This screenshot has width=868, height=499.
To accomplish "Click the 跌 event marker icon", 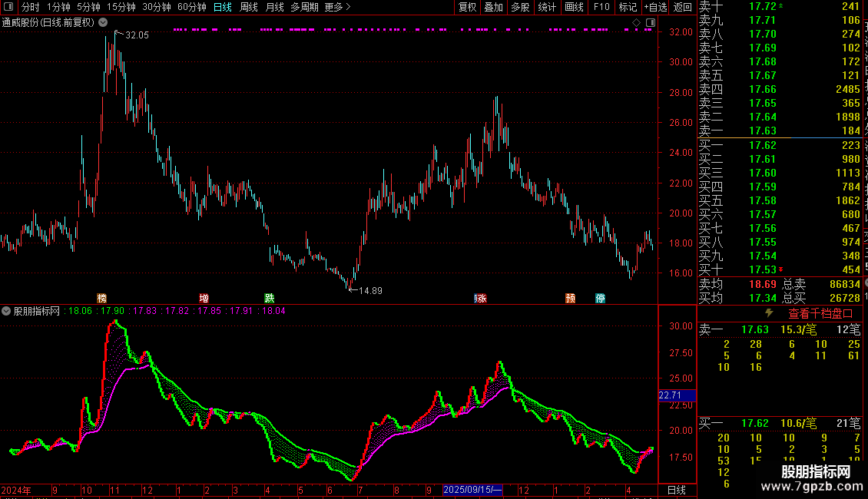I will 269,298.
